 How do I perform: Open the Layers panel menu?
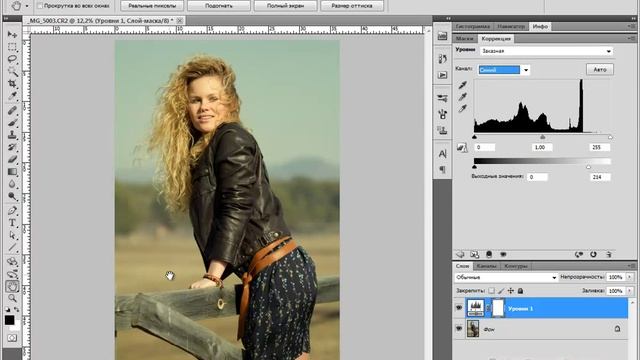(x=630, y=266)
